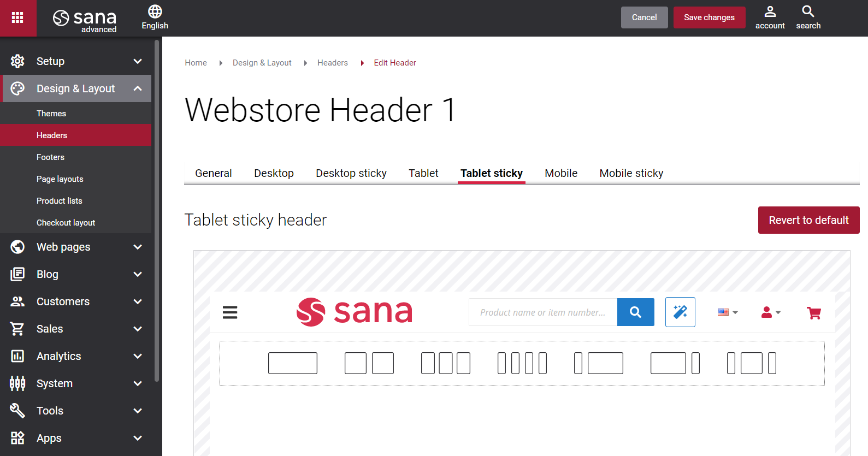Screen dimensions: 868x456
Task: Click the Web pages globe icon
Action: 17,247
